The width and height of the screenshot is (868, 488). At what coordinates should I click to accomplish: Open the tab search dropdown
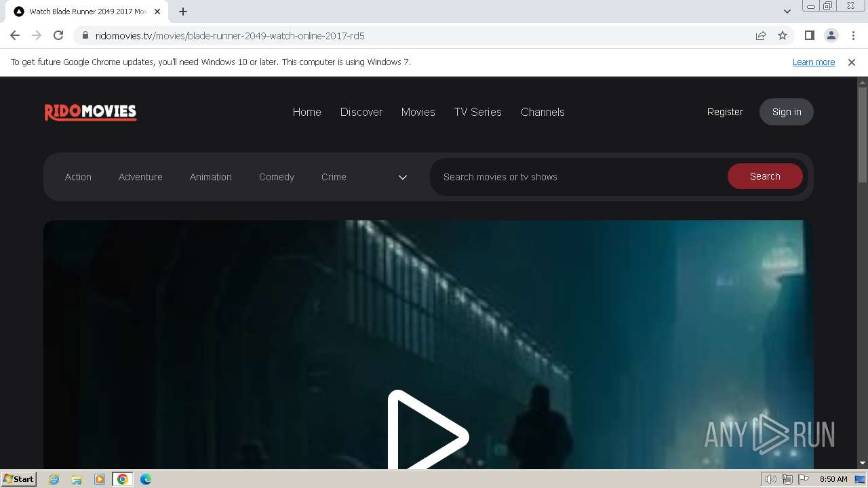787,12
